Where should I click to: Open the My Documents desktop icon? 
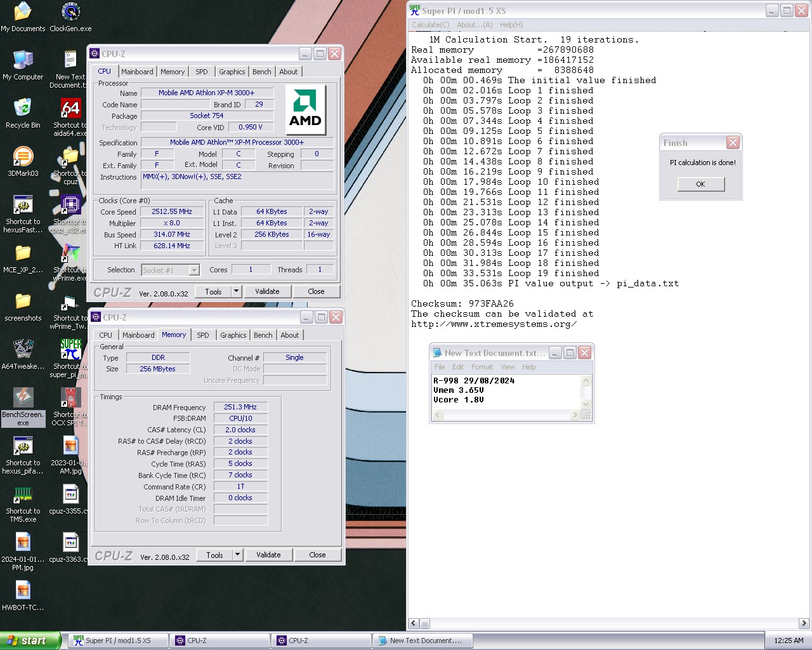point(23,17)
